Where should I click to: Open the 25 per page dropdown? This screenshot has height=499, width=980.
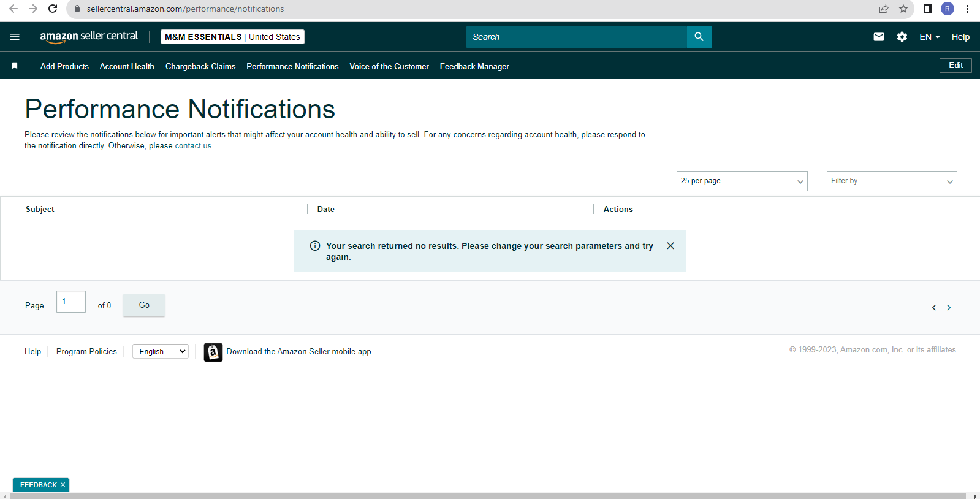[742, 181]
